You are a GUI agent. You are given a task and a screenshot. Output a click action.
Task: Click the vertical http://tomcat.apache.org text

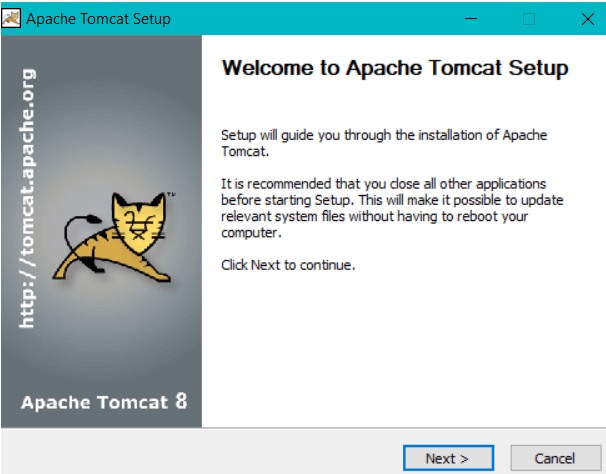27,198
